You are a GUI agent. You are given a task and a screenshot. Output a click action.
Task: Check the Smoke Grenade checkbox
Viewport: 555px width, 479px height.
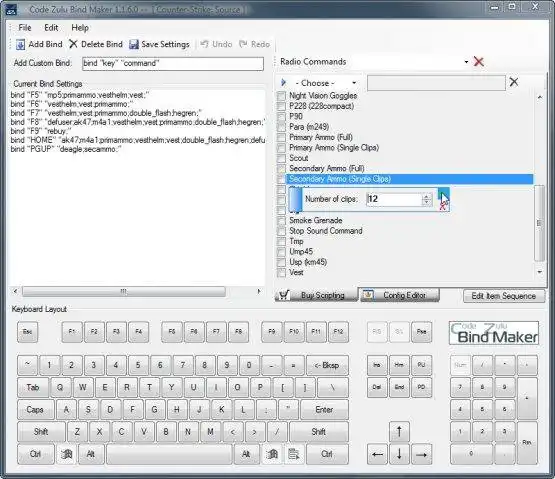(281, 220)
